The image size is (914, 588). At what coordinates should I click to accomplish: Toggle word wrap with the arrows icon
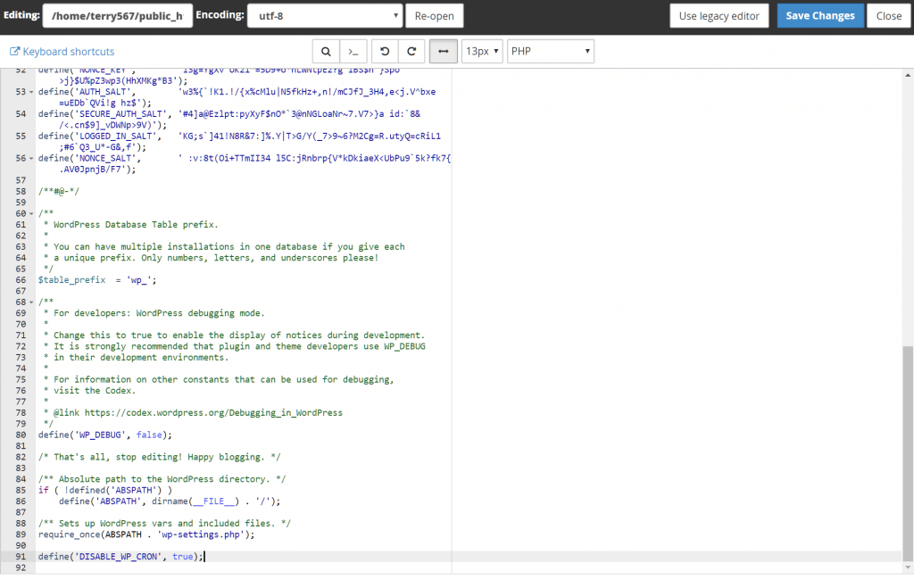click(443, 52)
